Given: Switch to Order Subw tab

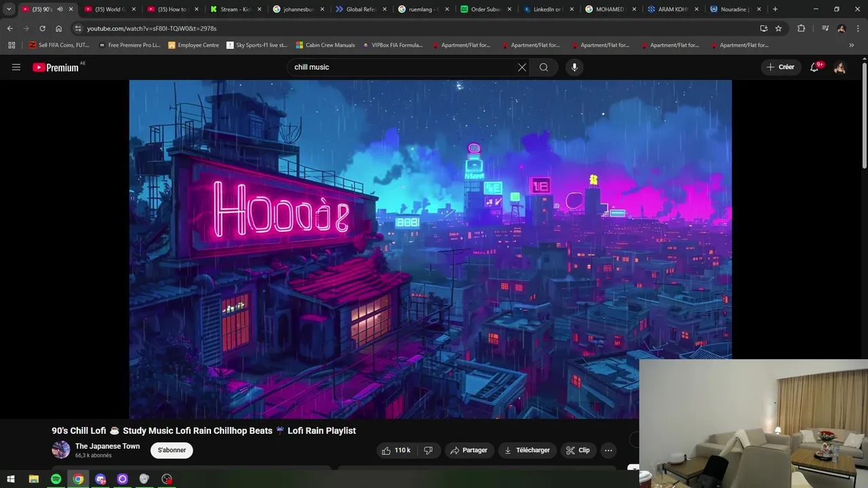Looking at the screenshot, I should pos(487,9).
